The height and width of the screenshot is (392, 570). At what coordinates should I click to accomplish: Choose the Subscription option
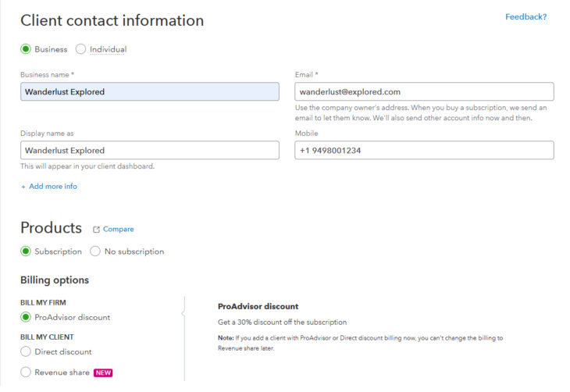(x=26, y=251)
